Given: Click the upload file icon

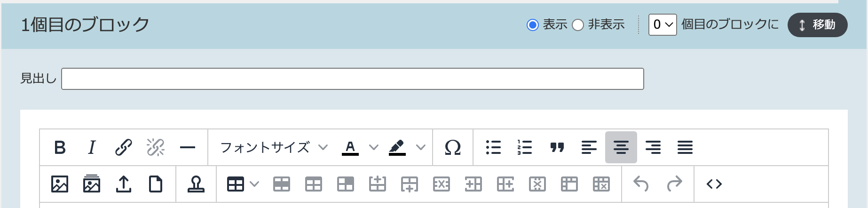Looking at the screenshot, I should point(124,184).
